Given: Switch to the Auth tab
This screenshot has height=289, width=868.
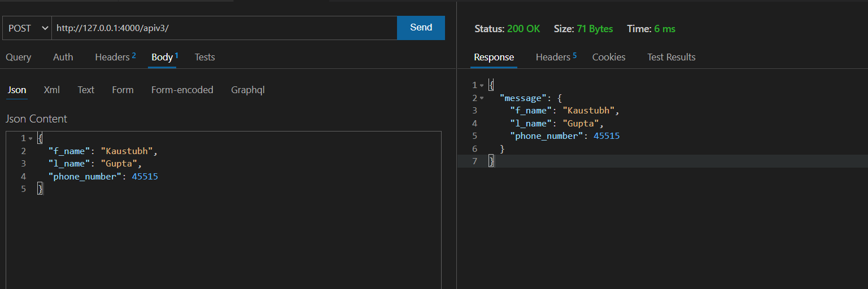Looking at the screenshot, I should (x=63, y=57).
